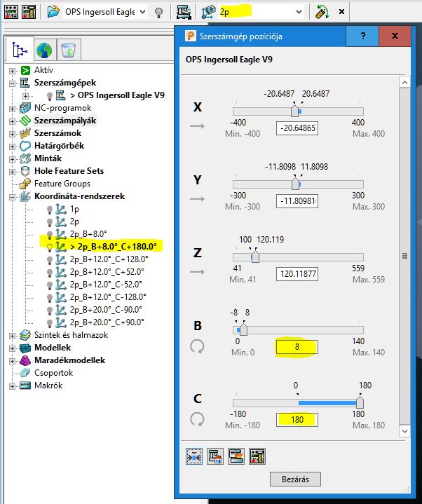
Task: Click the Csoportok icon
Action: (x=25, y=373)
